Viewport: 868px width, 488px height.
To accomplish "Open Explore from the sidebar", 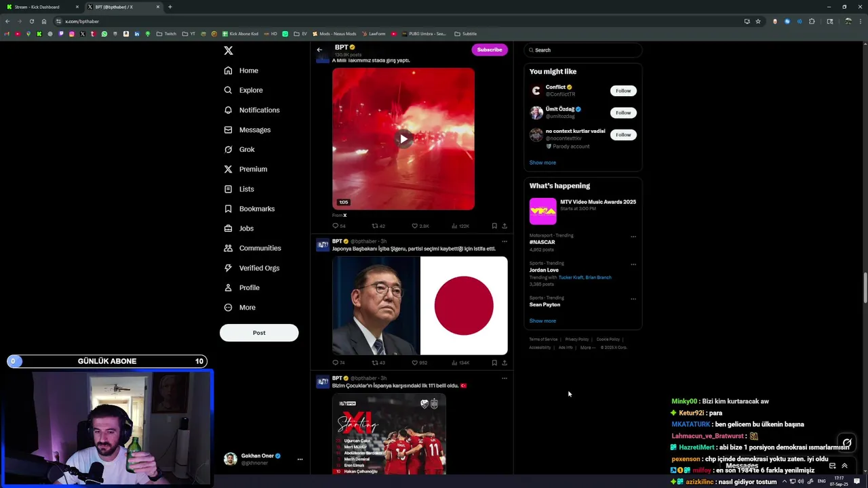I will tap(243, 90).
